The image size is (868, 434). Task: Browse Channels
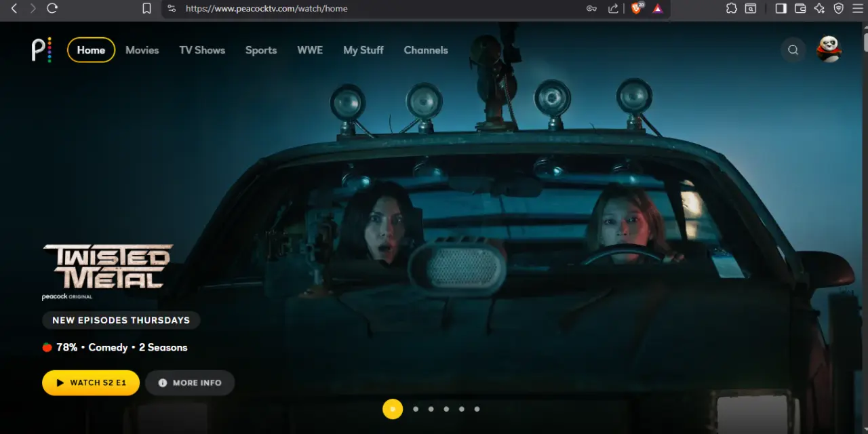[x=426, y=50]
